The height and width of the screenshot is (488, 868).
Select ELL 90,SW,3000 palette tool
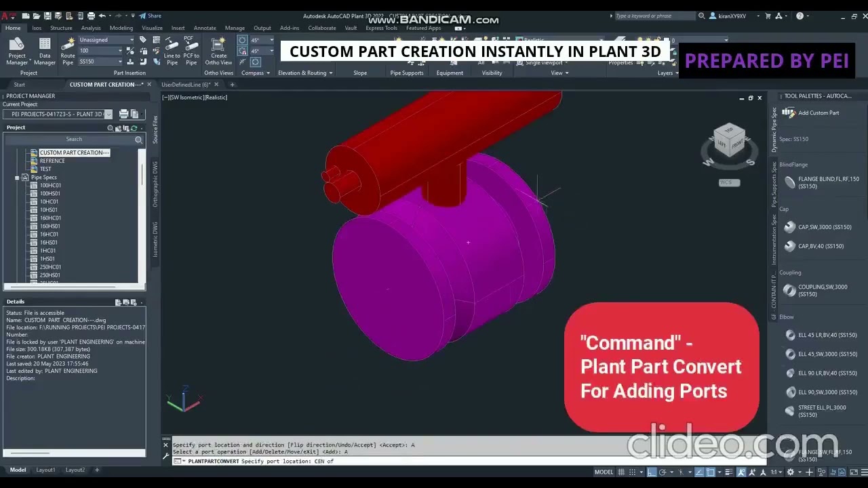pyautogui.click(x=821, y=392)
